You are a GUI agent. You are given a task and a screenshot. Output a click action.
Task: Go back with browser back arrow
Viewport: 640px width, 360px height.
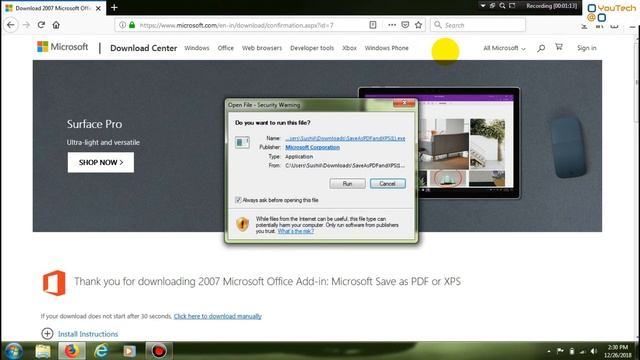pos(11,25)
